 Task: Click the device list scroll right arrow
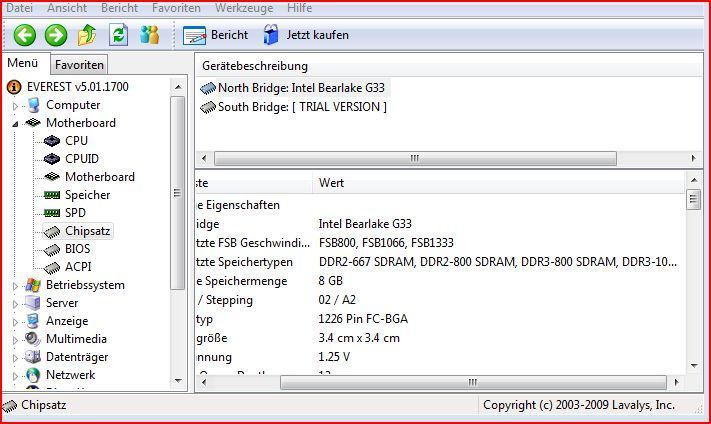pyautogui.click(x=694, y=158)
